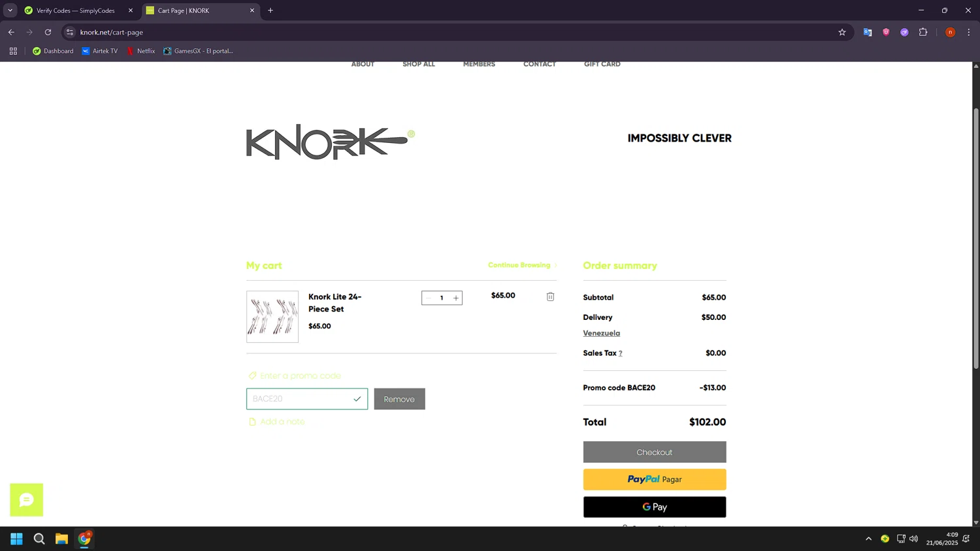980x551 pixels.
Task: Click the Checkout button
Action: pos(655,452)
